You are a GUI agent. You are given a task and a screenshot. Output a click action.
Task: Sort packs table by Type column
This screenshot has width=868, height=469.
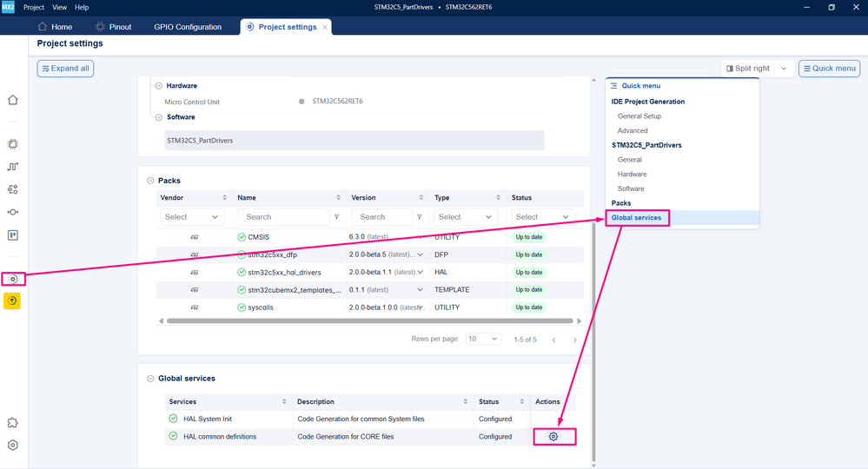(498, 197)
